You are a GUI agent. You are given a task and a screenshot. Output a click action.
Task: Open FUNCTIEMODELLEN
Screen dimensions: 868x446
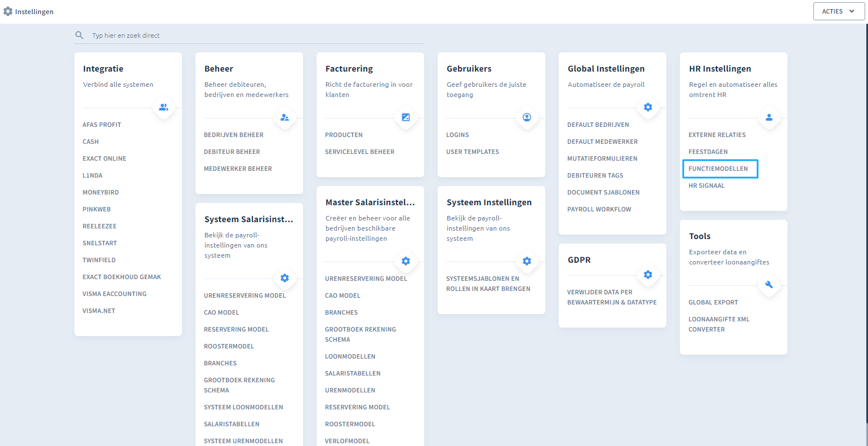[x=718, y=169]
